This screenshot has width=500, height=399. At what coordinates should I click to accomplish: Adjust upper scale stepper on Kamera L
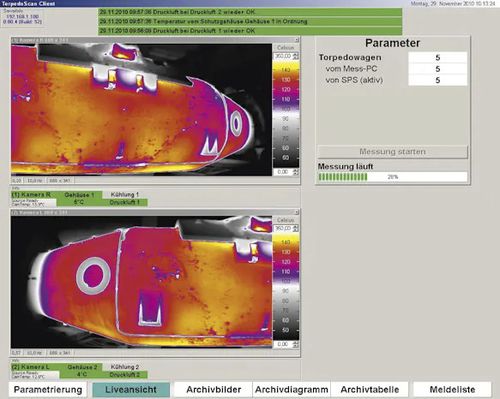tap(296, 228)
